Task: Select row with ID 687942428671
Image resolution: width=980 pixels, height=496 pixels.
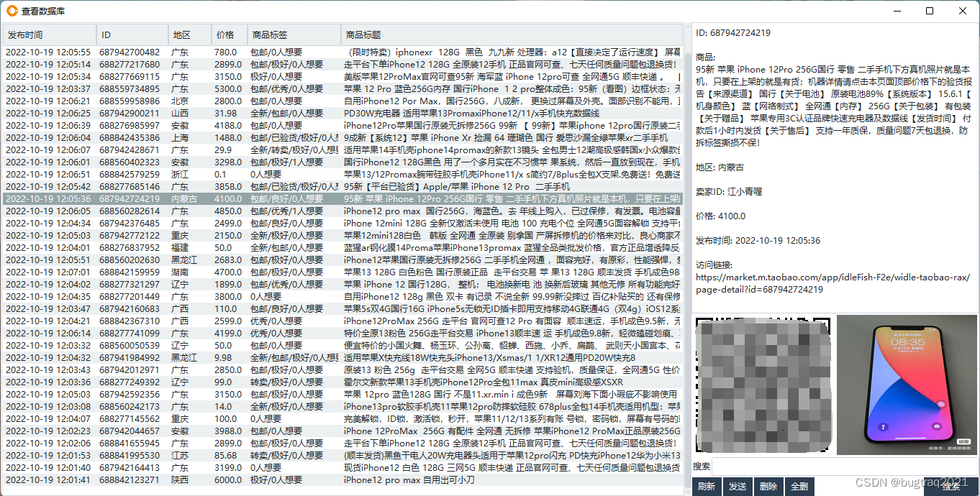Action: point(342,150)
